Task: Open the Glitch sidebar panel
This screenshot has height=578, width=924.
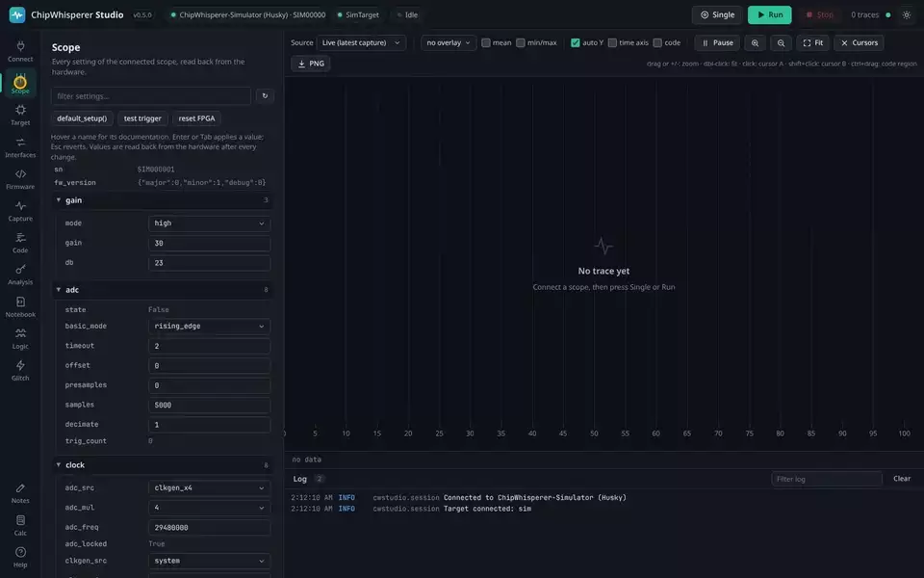Action: (20, 370)
